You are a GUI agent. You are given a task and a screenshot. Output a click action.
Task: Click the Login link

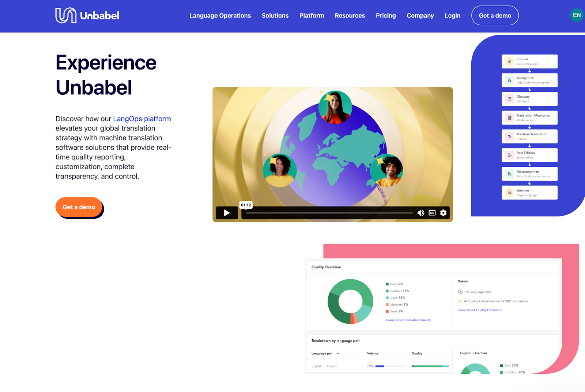click(452, 16)
